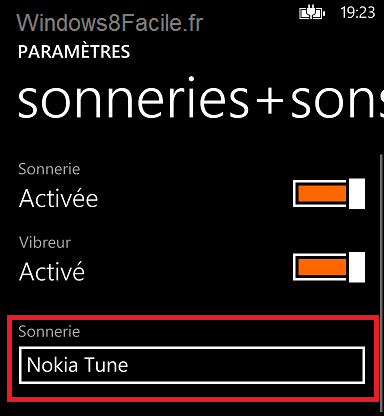Tap the 19:23 clock in status bar
Viewport: 384px width, 416px height.
coord(358,13)
